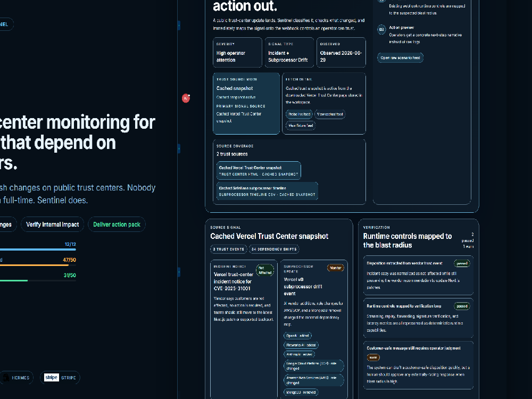Click Amazon Web Services role changed chip
This screenshot has height=399, width=532.
313,380
